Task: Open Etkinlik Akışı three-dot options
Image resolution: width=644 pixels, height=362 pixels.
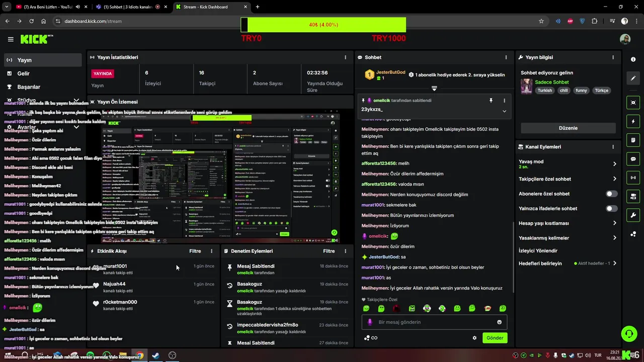Action: pyautogui.click(x=211, y=251)
